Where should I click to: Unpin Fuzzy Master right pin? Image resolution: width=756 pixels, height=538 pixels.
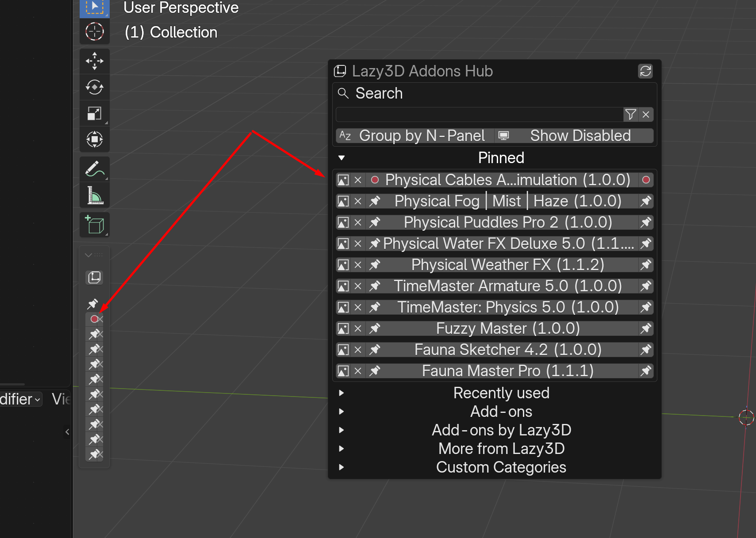coord(646,328)
